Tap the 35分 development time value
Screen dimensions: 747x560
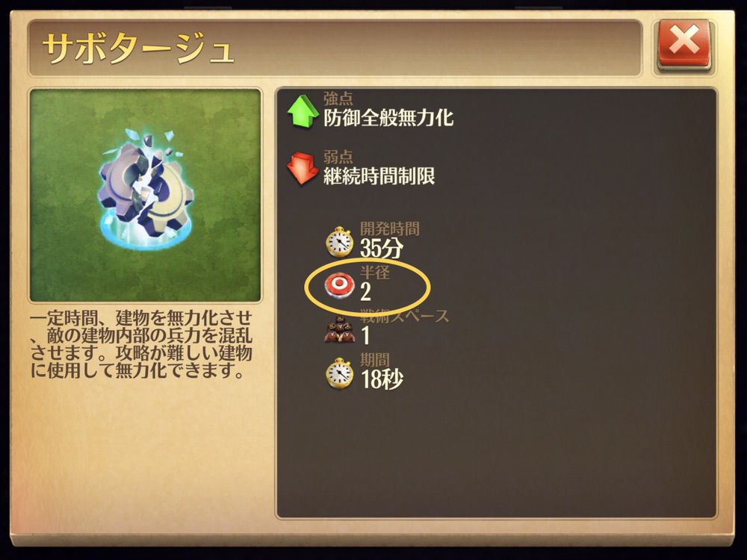(382, 248)
